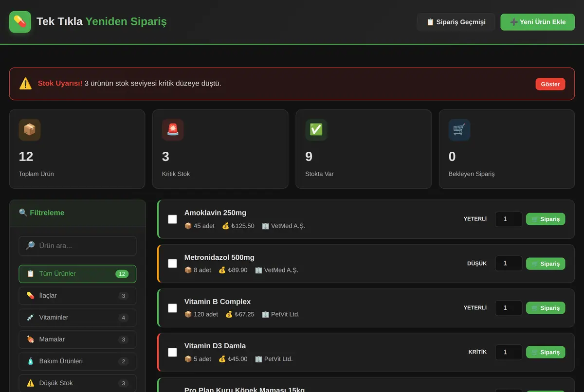Click the quantity field for Metronidazol 500mg

click(x=509, y=264)
